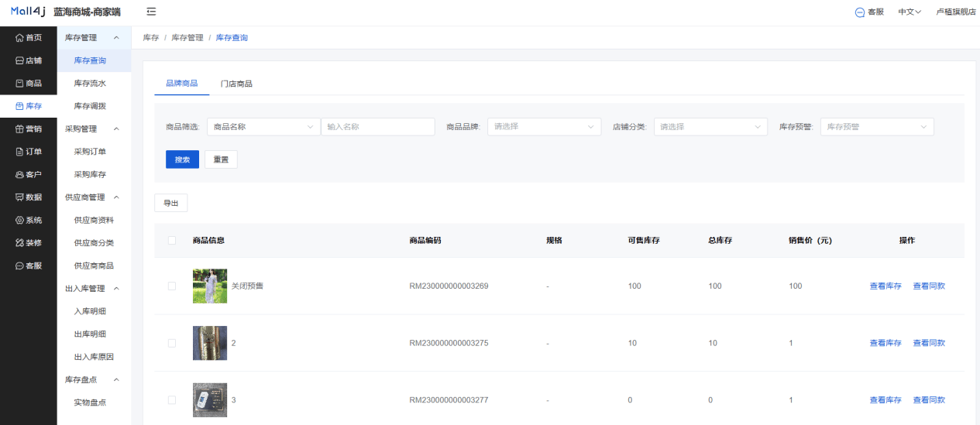The width and height of the screenshot is (980, 425).
Task: Click the 关闭预售 product thumbnail
Action: pos(210,286)
